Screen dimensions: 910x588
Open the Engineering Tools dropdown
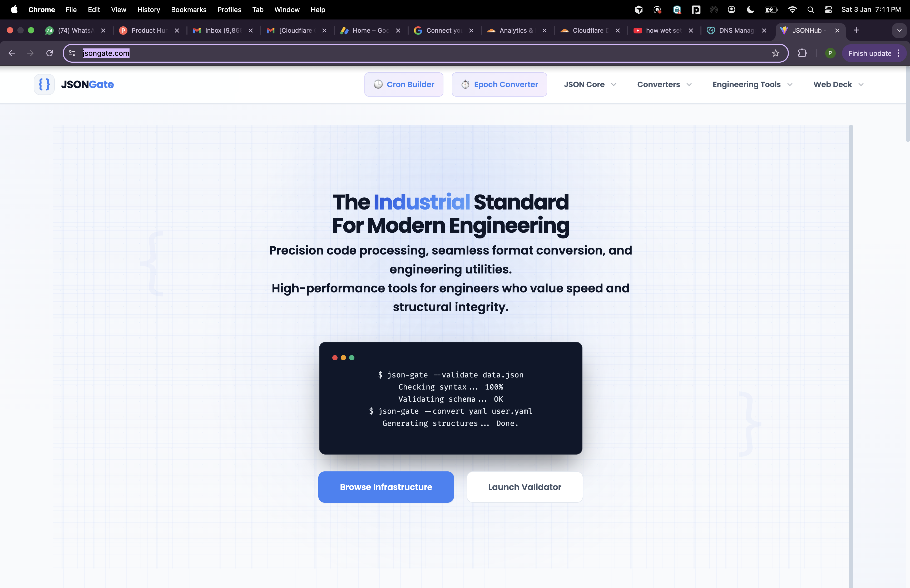click(x=751, y=84)
